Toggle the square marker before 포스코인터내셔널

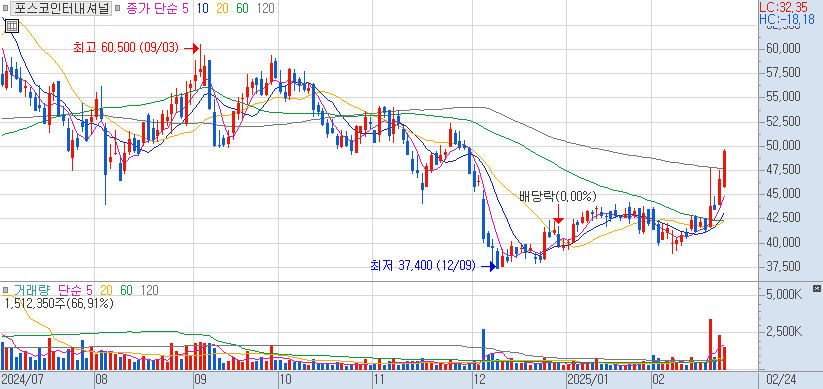coord(5,8)
